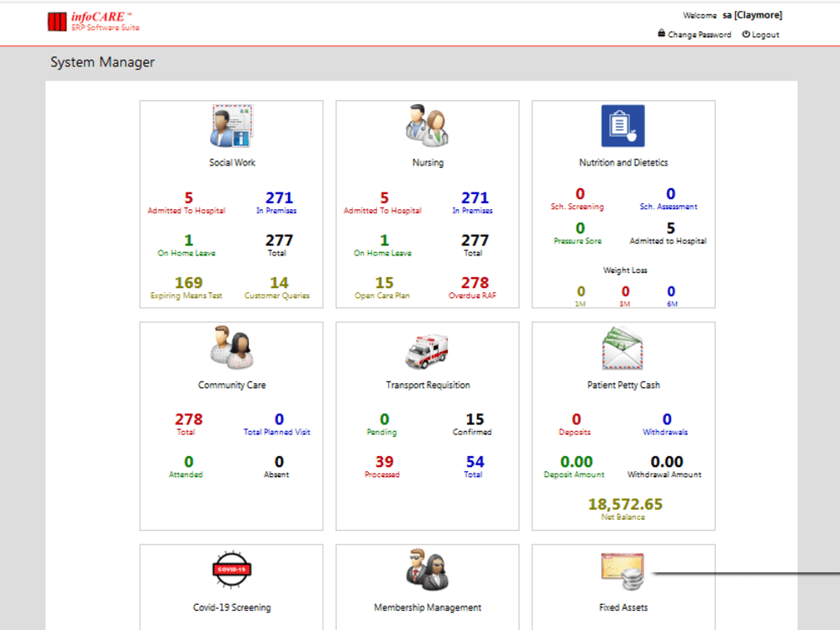840x630 pixels.
Task: Click Nursing In Premises count 271
Action: click(475, 197)
